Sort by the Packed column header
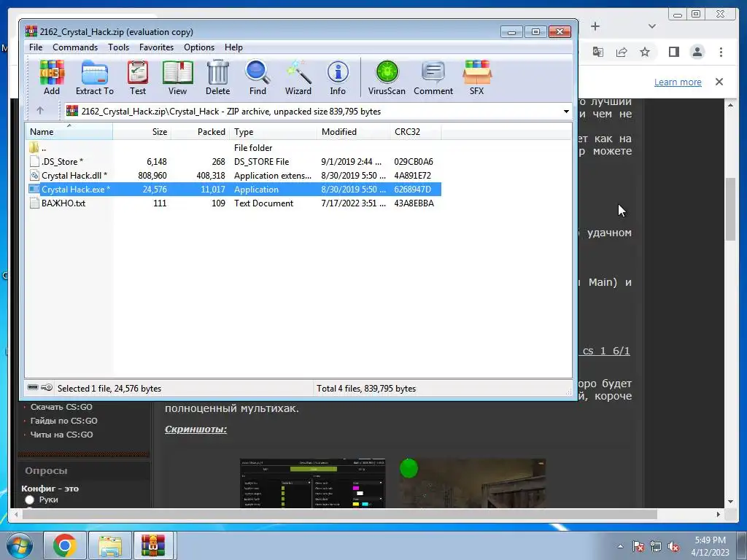 tap(200, 132)
